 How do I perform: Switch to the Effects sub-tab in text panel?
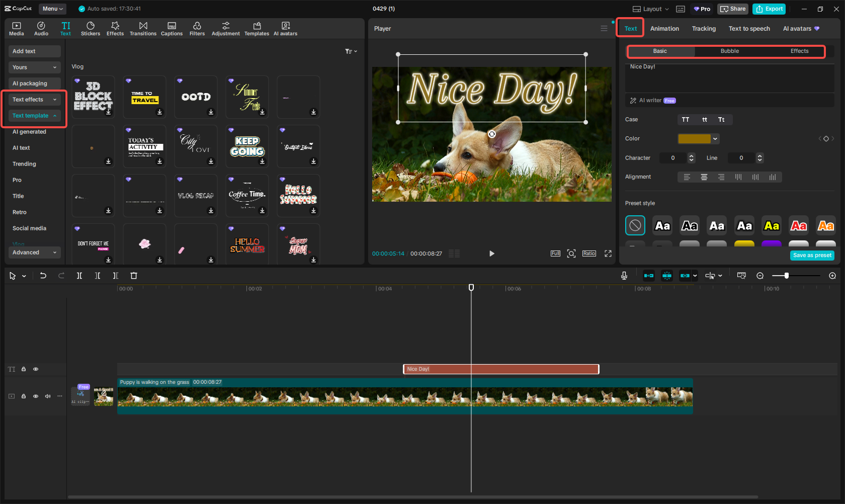tap(799, 51)
